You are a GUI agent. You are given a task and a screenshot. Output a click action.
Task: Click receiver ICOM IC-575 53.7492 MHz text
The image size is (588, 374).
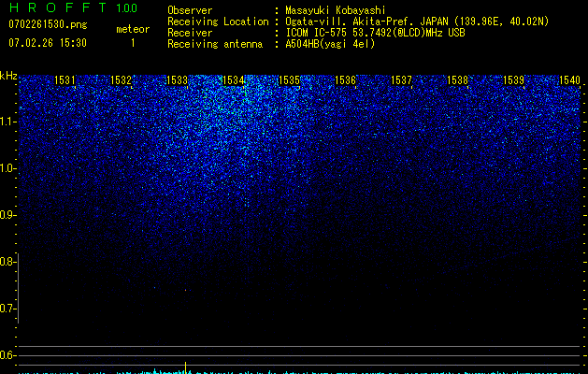[x=375, y=33]
